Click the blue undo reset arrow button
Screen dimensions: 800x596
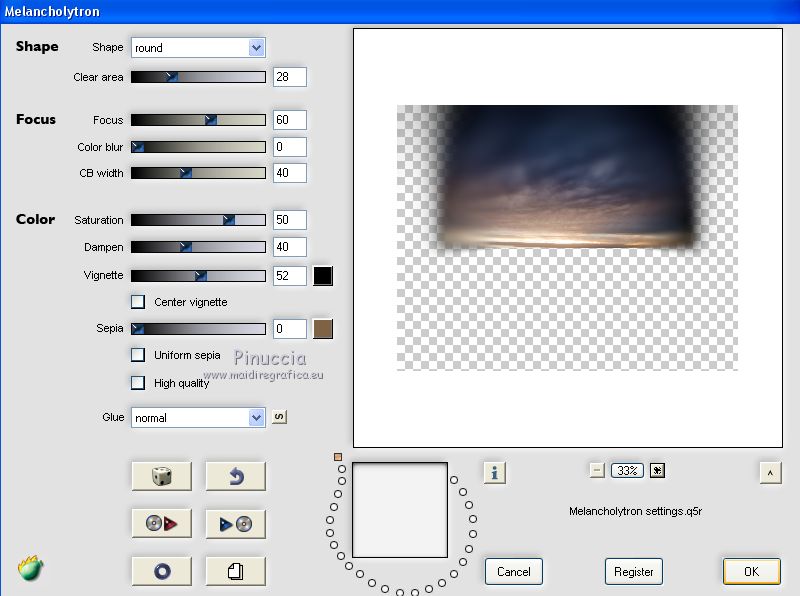pos(236,477)
